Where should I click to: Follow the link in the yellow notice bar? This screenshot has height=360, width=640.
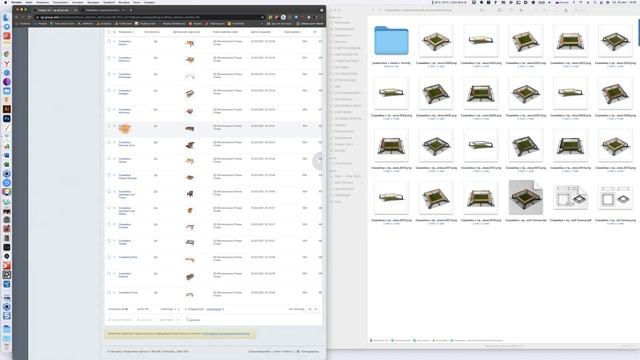click(x=226, y=333)
